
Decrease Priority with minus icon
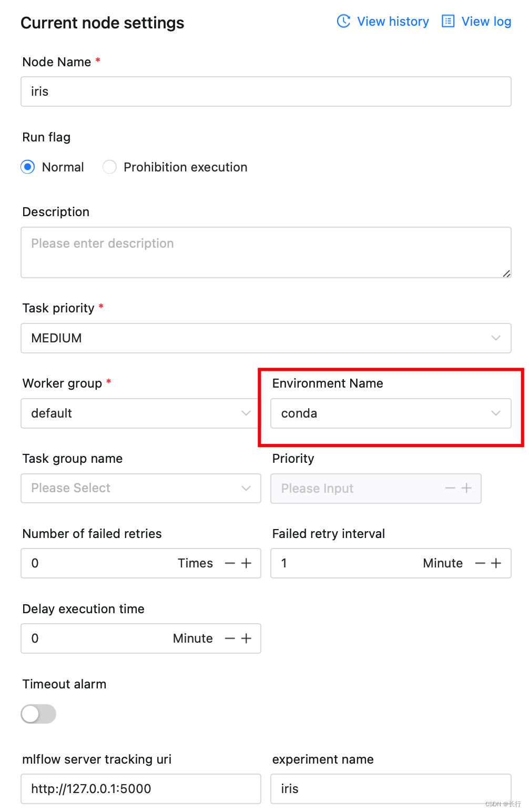pos(450,489)
